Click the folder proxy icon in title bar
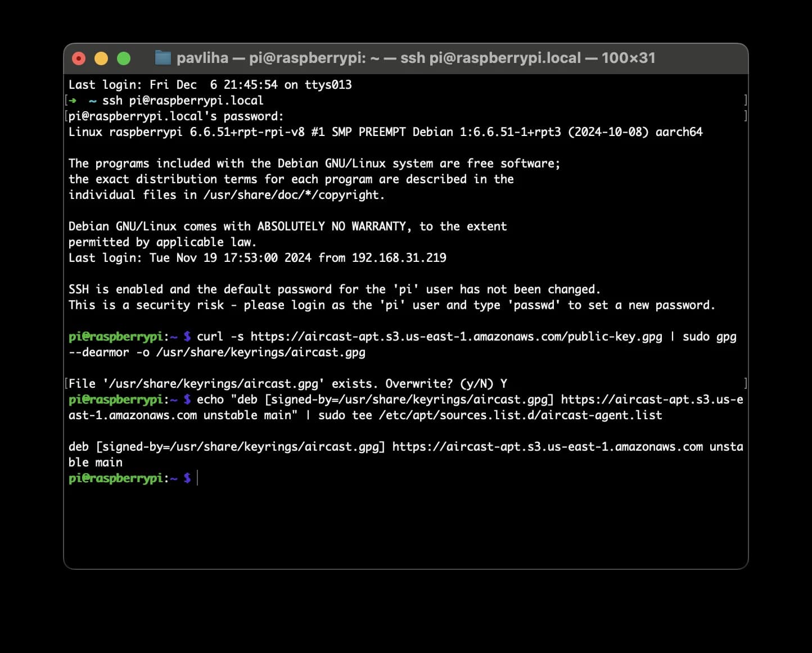The image size is (812, 653). [163, 58]
